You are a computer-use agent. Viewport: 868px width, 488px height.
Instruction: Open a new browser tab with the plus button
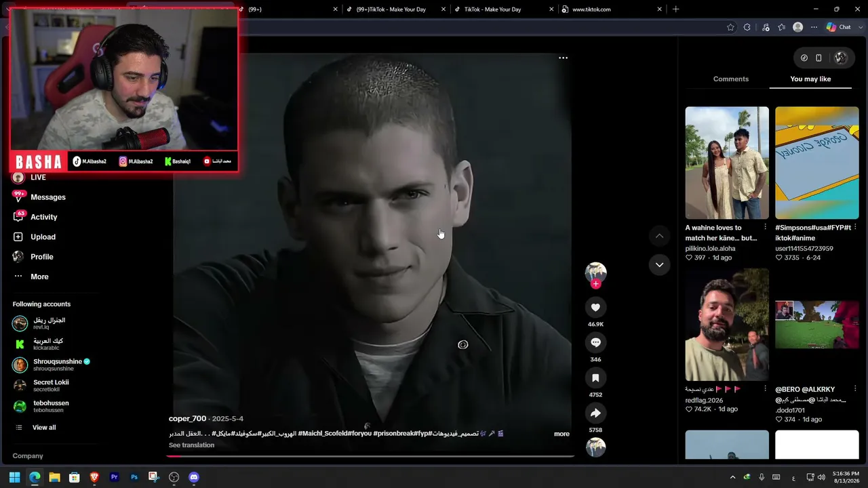[x=675, y=9]
